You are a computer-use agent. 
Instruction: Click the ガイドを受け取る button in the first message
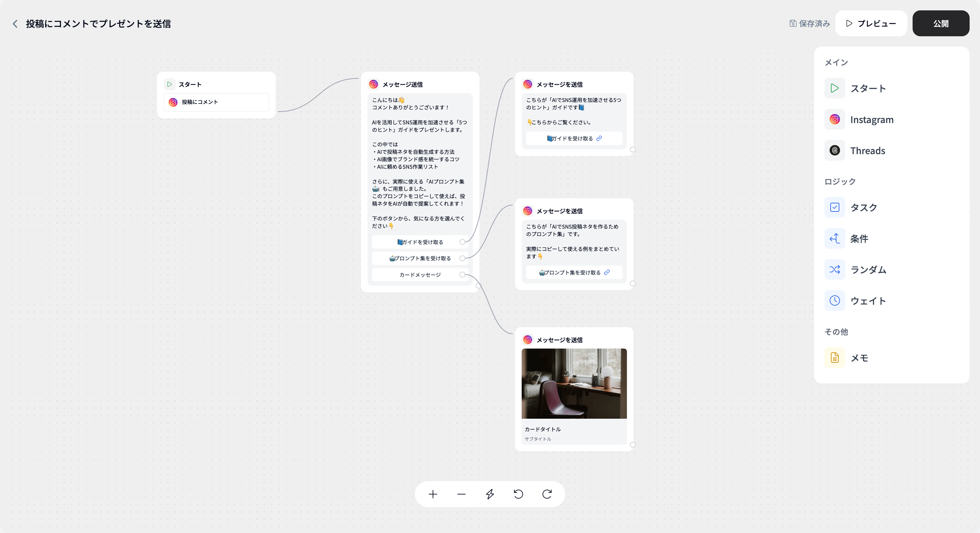[x=420, y=242]
